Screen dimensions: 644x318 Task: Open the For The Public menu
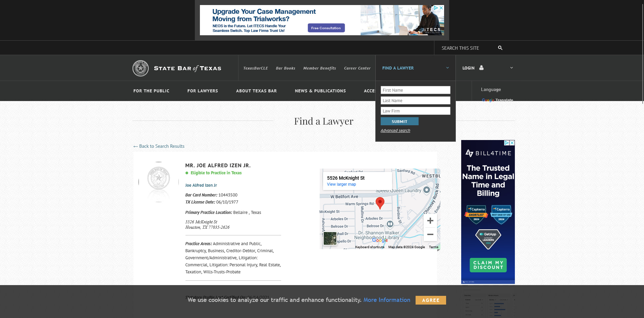[x=151, y=91]
